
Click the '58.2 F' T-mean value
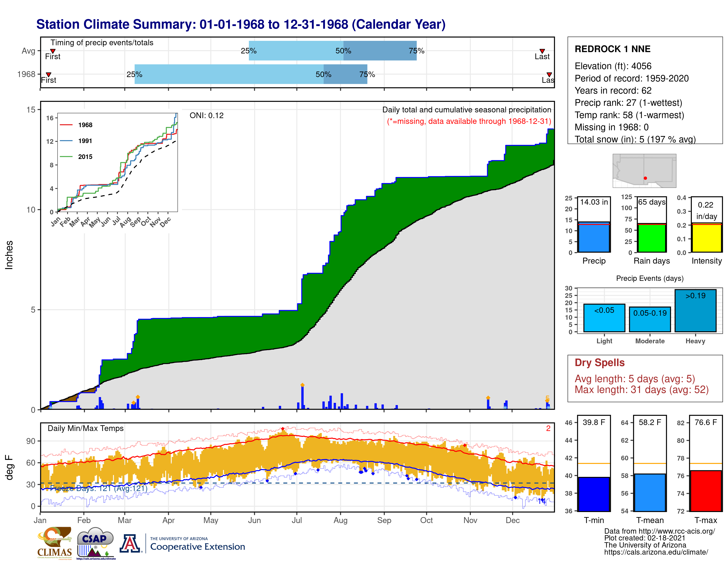point(650,422)
